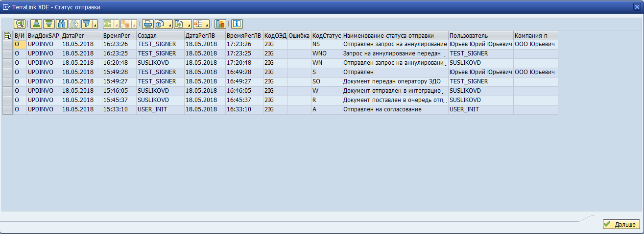Screen dimensions: 644x234
Task: Apply a filter using the funnel icon
Action: tap(86, 24)
